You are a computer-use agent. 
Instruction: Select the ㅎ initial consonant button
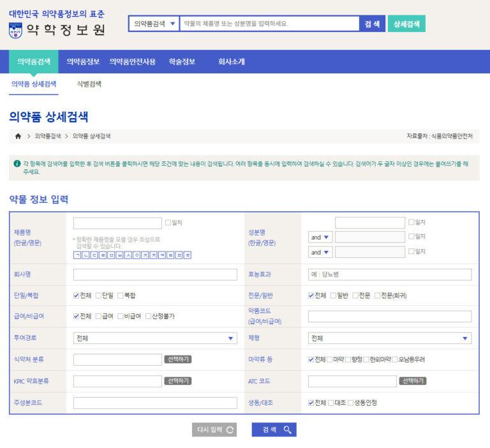pyautogui.click(x=188, y=255)
